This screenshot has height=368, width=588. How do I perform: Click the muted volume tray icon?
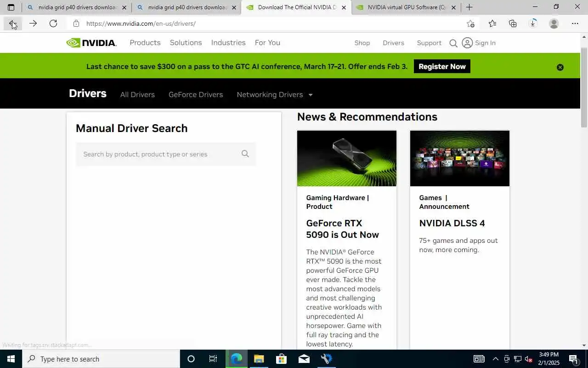point(528,359)
